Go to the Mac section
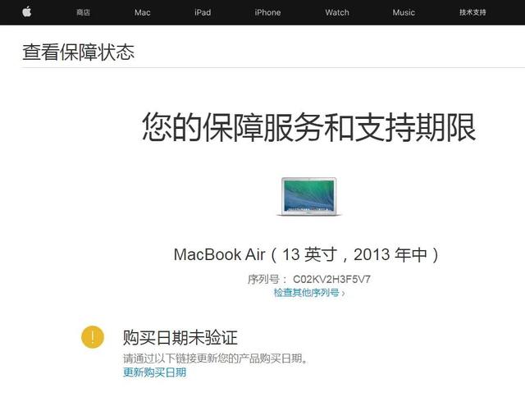 [142, 12]
